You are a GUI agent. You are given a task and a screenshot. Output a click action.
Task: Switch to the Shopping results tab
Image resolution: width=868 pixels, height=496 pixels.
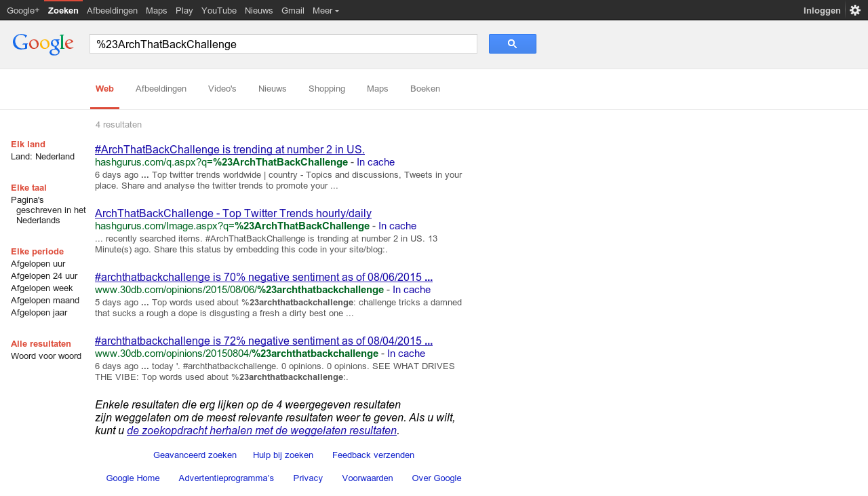pyautogui.click(x=327, y=89)
